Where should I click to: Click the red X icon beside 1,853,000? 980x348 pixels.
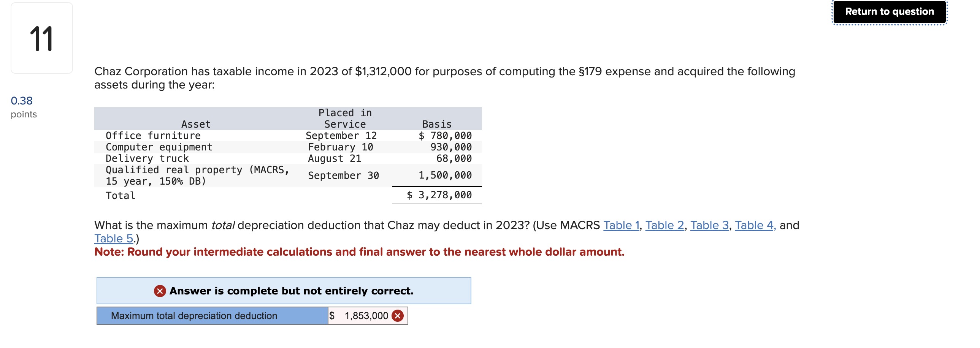coord(398,316)
